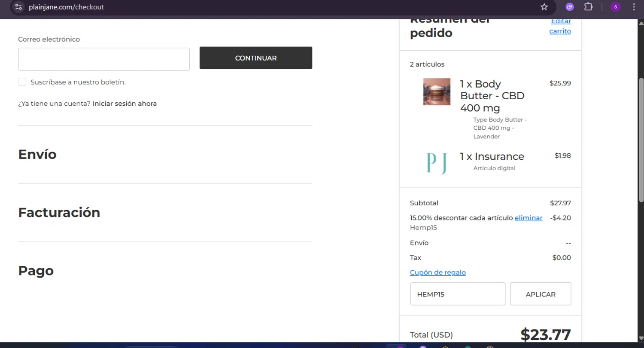The width and height of the screenshot is (644, 348).
Task: Click the site information icon in address bar
Action: pyautogui.click(x=18, y=7)
